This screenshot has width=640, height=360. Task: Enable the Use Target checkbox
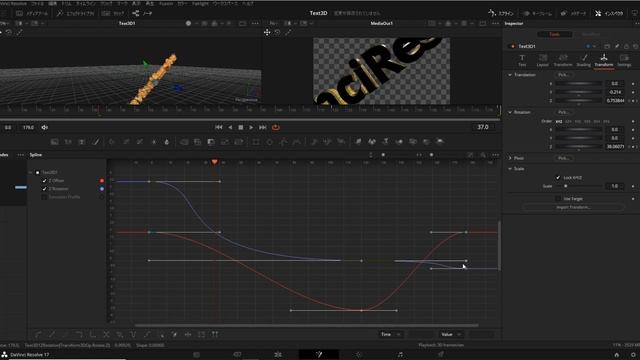[558, 198]
